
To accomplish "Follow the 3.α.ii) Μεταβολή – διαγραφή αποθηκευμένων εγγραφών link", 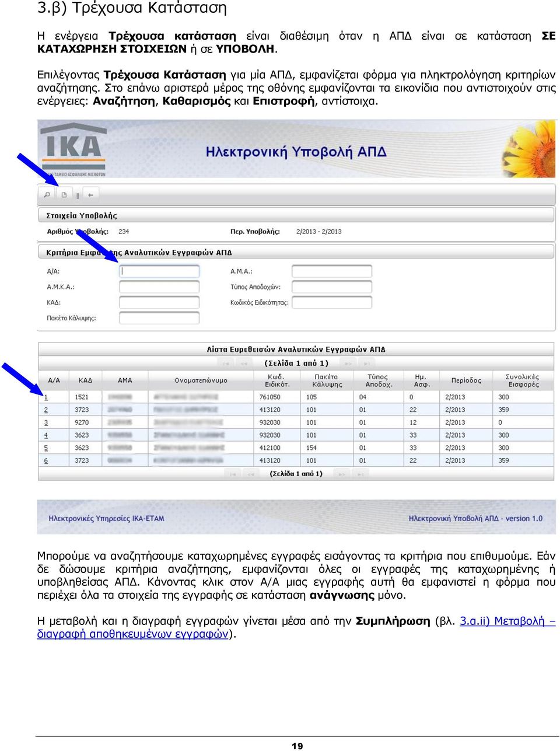I will [x=296, y=627].
